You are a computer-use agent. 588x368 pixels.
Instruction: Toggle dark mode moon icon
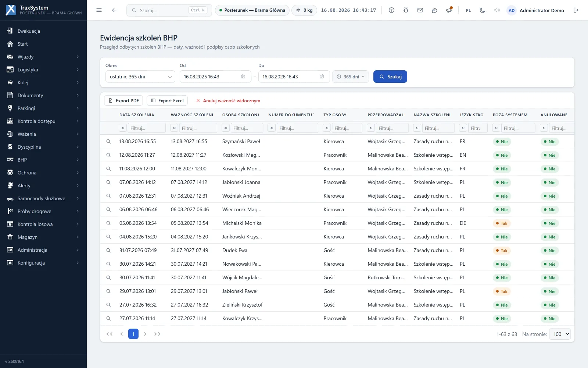click(x=483, y=10)
